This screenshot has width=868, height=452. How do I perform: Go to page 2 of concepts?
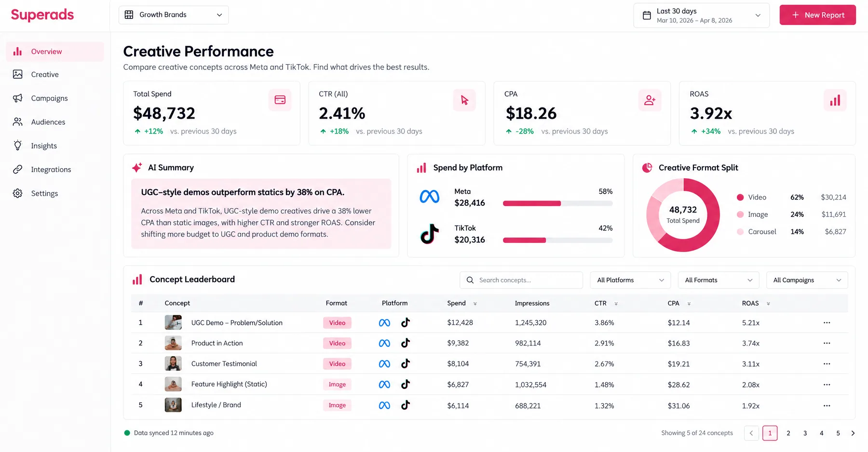point(788,433)
